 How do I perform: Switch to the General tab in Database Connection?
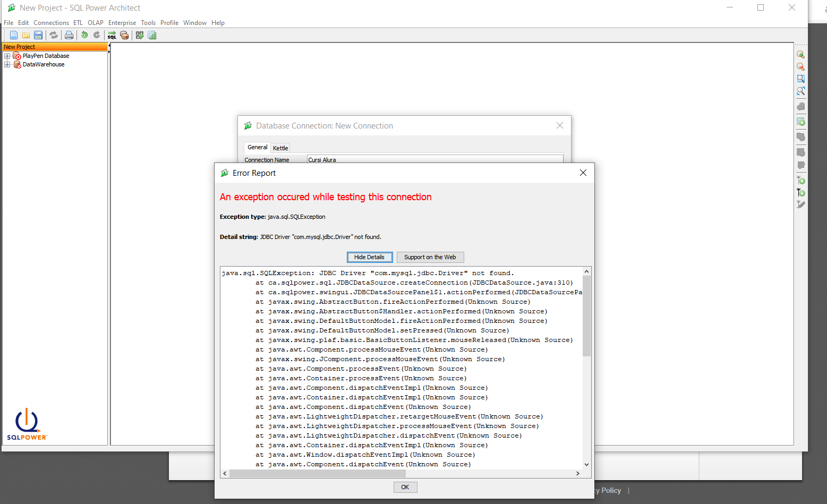[x=258, y=148]
